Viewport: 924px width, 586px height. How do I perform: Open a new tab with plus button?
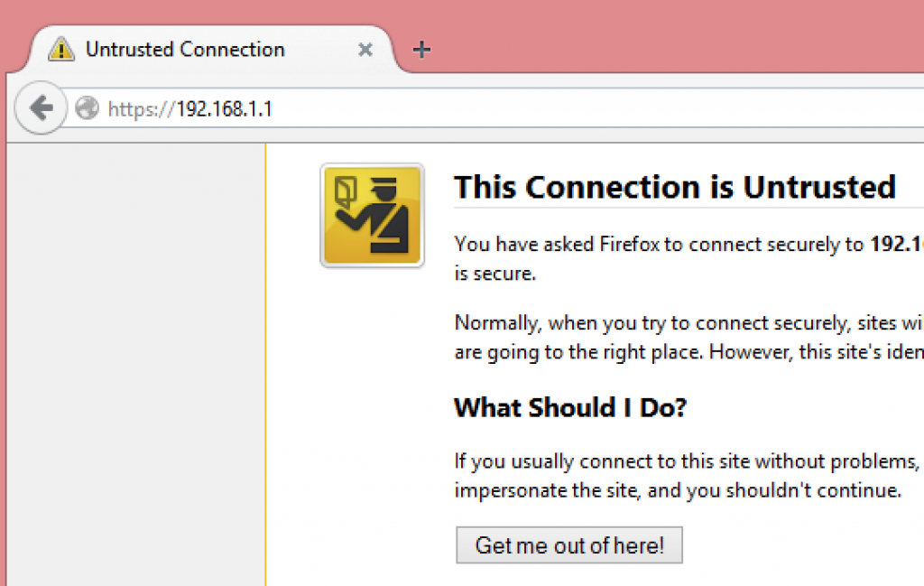[x=421, y=50]
